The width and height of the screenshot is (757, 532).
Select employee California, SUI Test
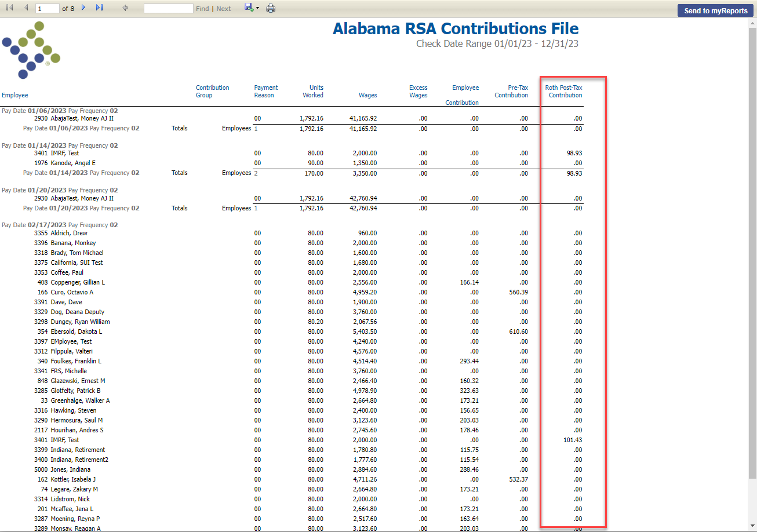[x=77, y=263]
